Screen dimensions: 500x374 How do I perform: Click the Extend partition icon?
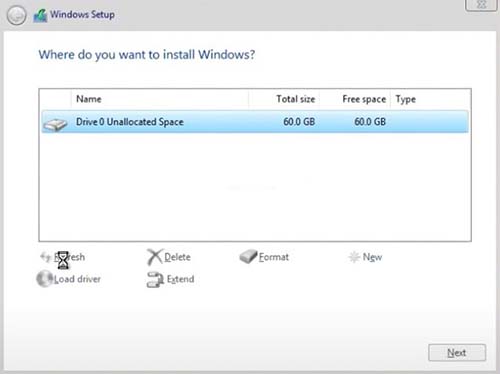155,279
